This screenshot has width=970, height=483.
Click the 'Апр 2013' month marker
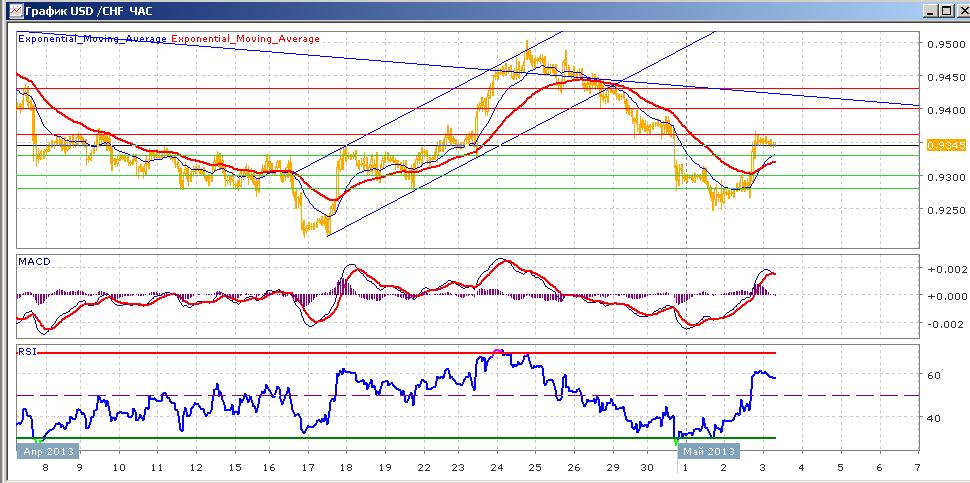[48, 451]
